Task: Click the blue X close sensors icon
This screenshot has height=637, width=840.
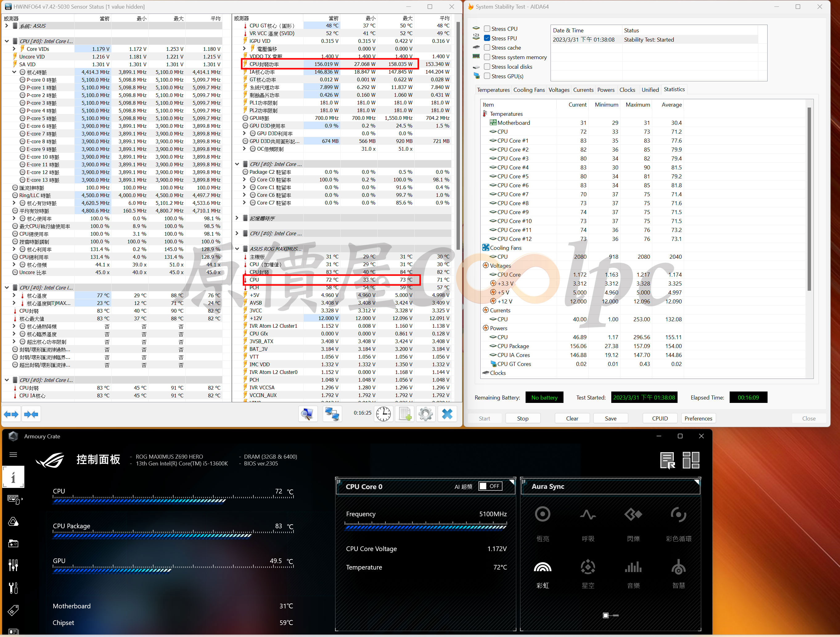Action: coord(447,414)
